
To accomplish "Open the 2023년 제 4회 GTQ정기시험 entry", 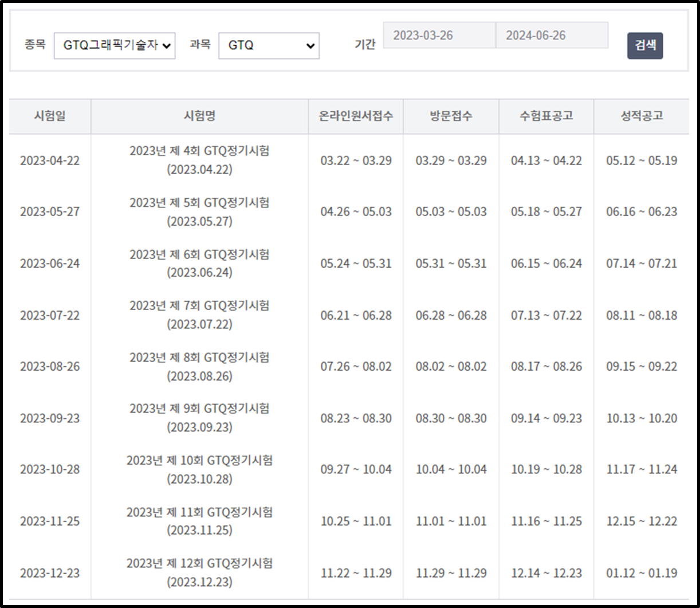I will tap(199, 160).
